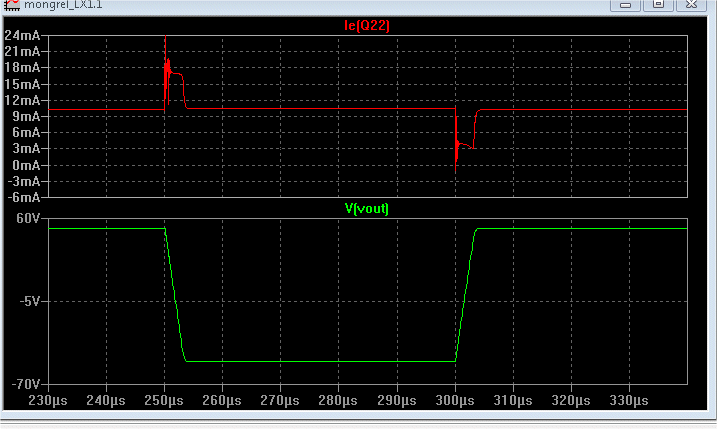Click the 240µs time axis label
Image resolution: width=717 pixels, height=429 pixels.
coord(106,401)
